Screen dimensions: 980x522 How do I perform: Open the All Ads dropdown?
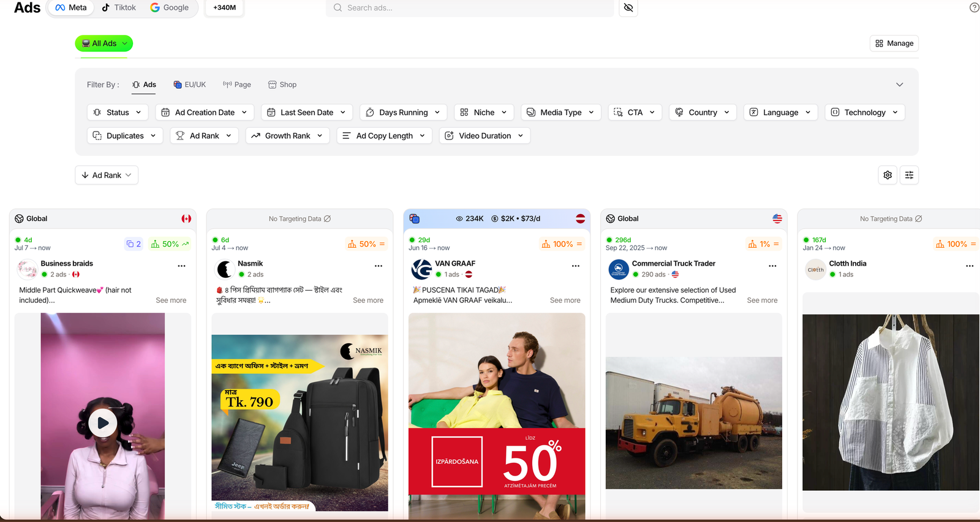pos(104,43)
